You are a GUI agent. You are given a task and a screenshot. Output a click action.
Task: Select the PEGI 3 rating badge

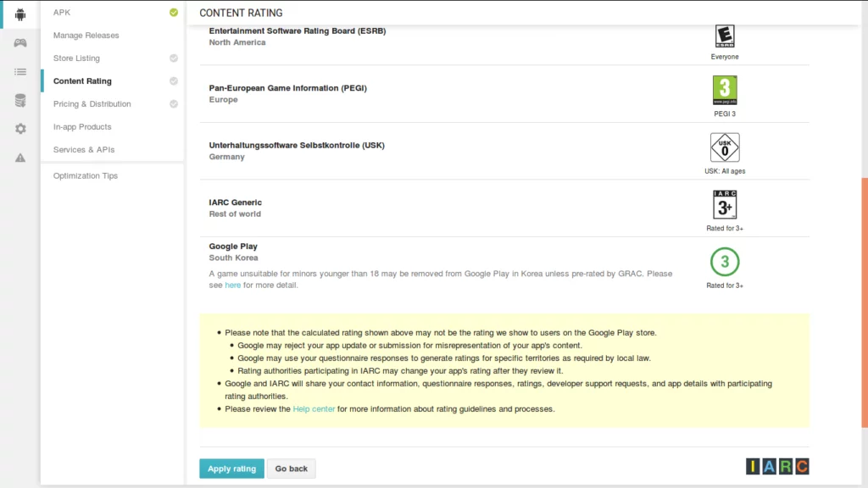click(x=725, y=88)
